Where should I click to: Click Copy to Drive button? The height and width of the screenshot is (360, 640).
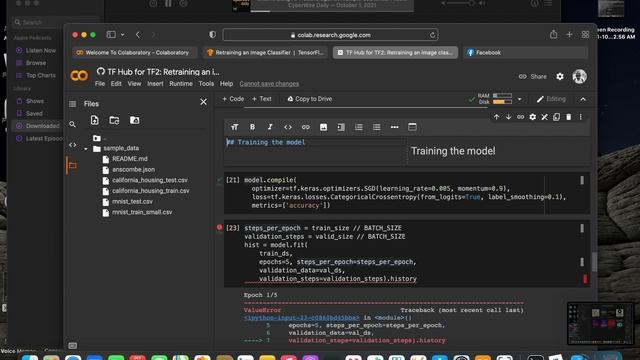point(309,99)
